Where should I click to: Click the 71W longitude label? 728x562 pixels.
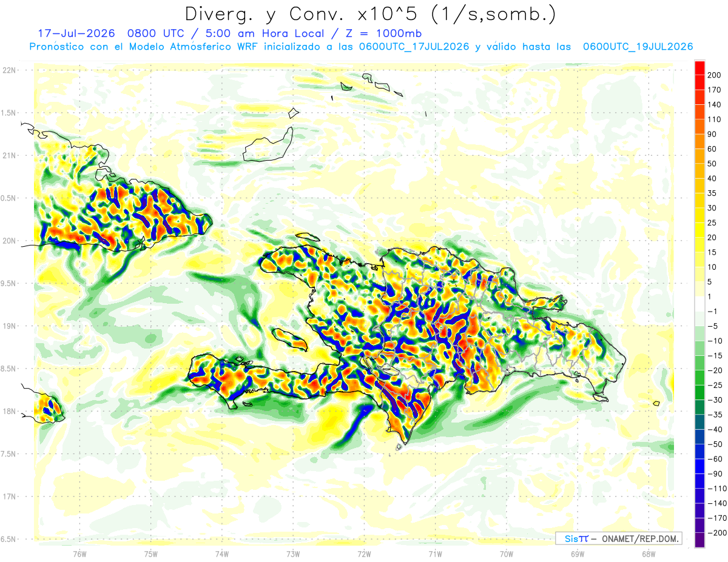coord(435,554)
